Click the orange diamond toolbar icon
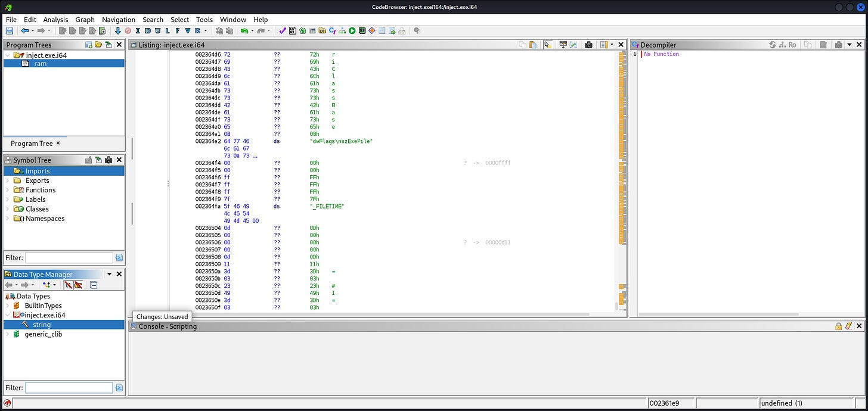The image size is (868, 411). pyautogui.click(x=372, y=30)
